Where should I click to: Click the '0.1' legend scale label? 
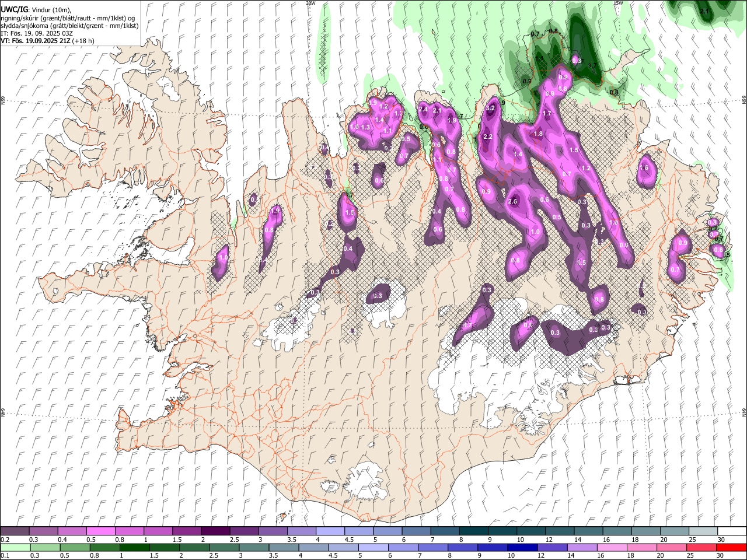coord(5,556)
